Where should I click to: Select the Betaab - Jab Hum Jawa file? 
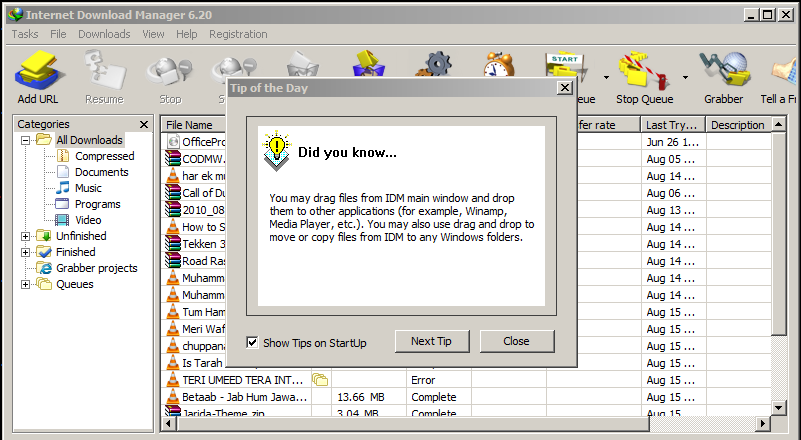pyautogui.click(x=467, y=397)
